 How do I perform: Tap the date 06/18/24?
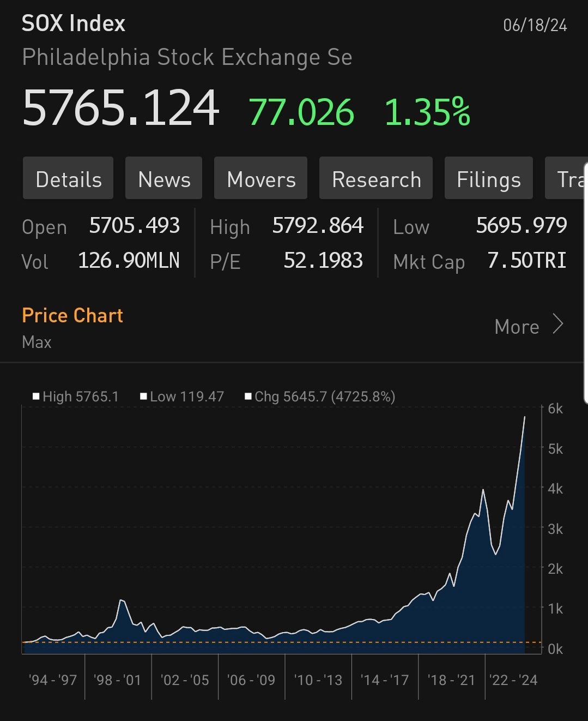[x=535, y=25]
